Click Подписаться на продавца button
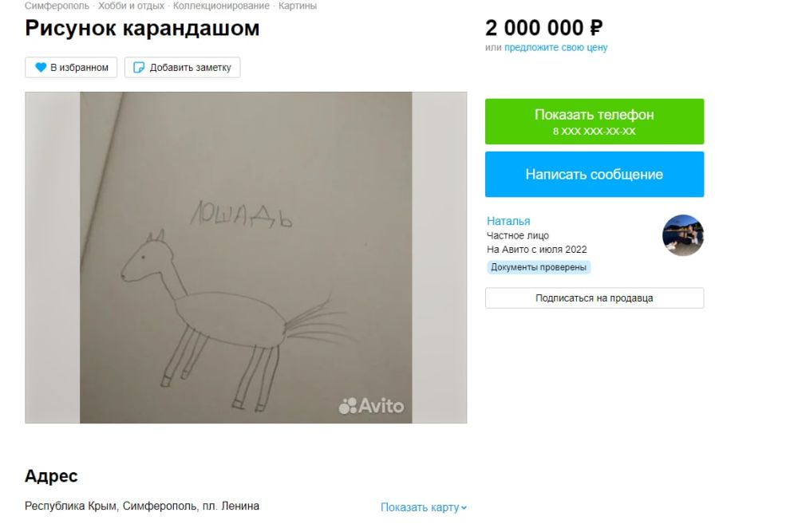Screen dimensions: 798x532 (595, 298)
